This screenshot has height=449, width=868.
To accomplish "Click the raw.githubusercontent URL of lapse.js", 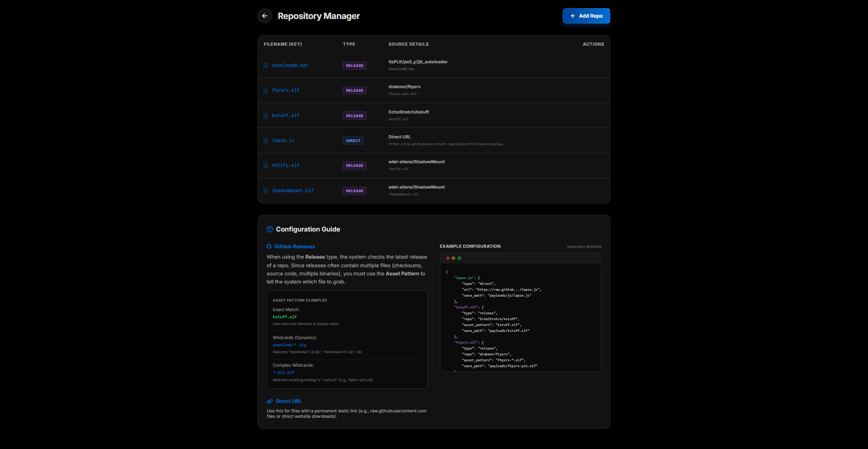I will coord(446,144).
